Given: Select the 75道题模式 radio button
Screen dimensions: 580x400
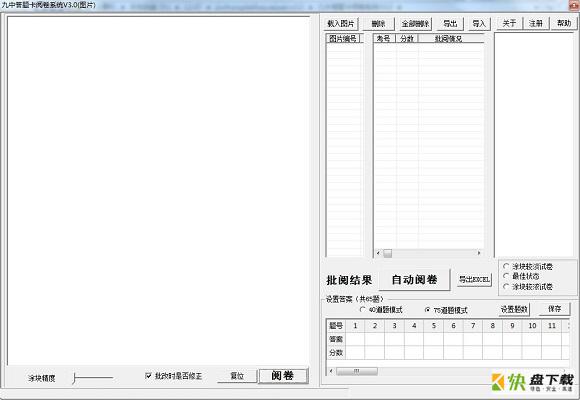Looking at the screenshot, I should pyautogui.click(x=427, y=310).
